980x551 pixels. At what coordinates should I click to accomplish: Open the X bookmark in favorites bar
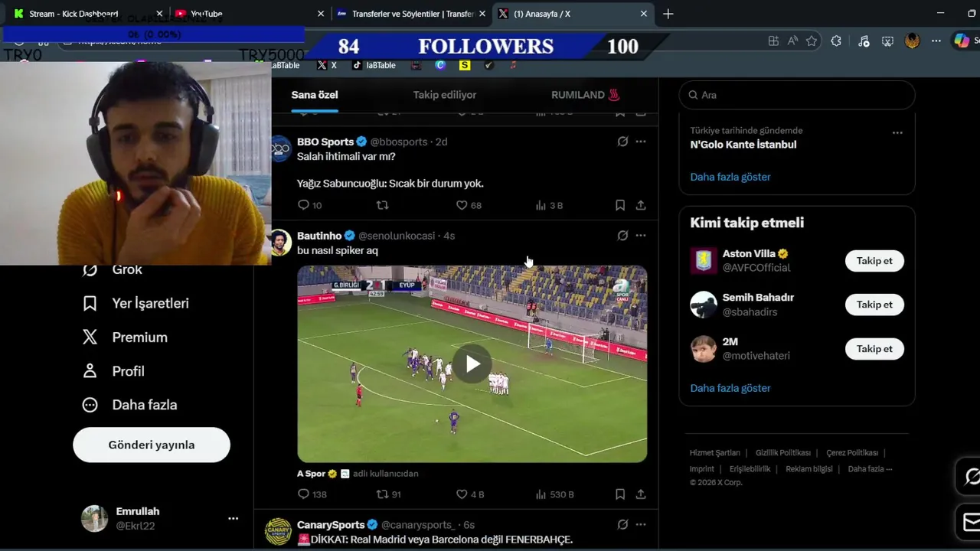(327, 65)
